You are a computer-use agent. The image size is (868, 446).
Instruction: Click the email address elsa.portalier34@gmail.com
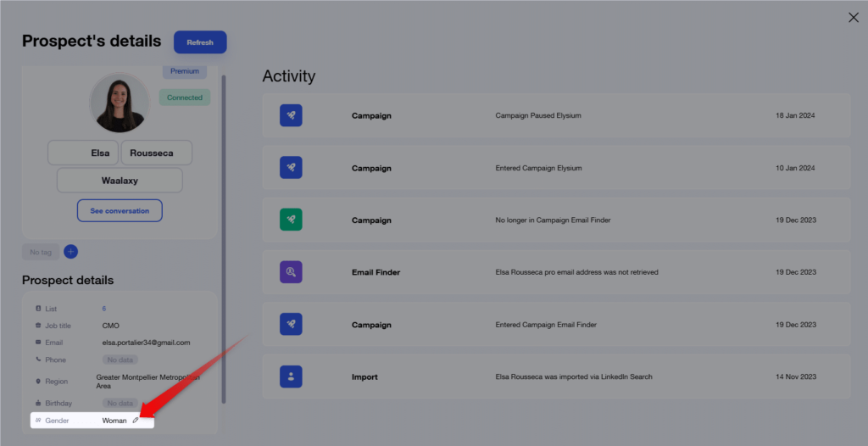(146, 343)
